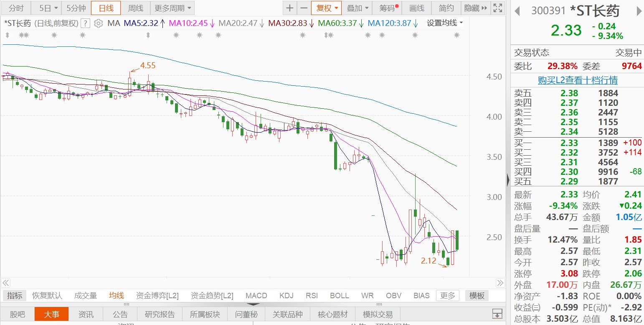
Task: Toggle the 均线 indicator overlay
Action: pos(117,296)
